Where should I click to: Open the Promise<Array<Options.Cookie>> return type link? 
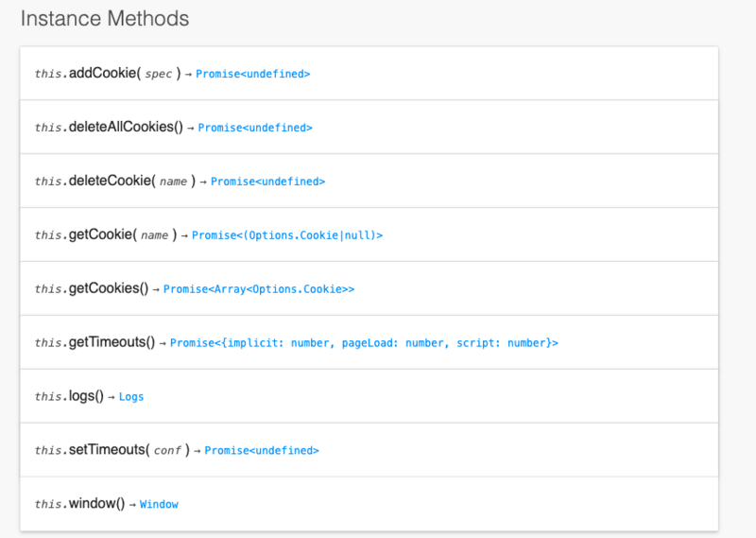(259, 289)
